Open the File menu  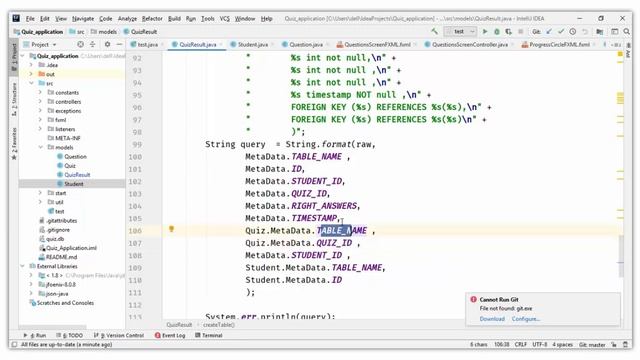tap(30, 19)
